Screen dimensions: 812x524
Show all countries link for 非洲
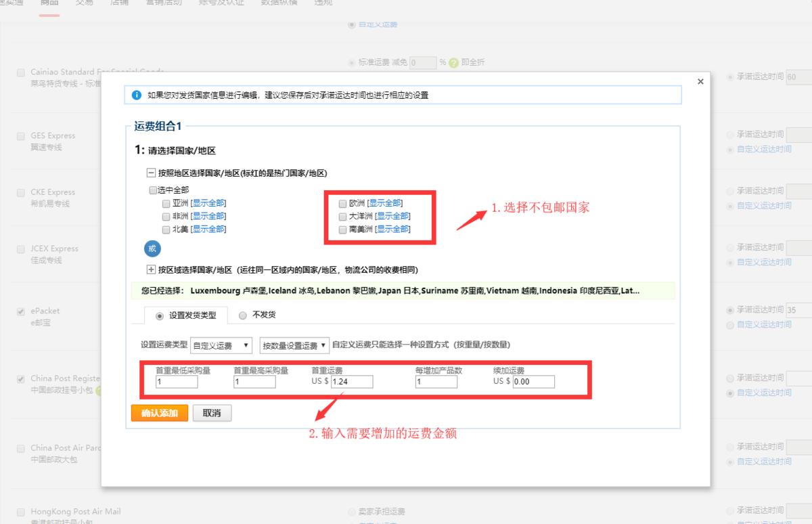208,216
